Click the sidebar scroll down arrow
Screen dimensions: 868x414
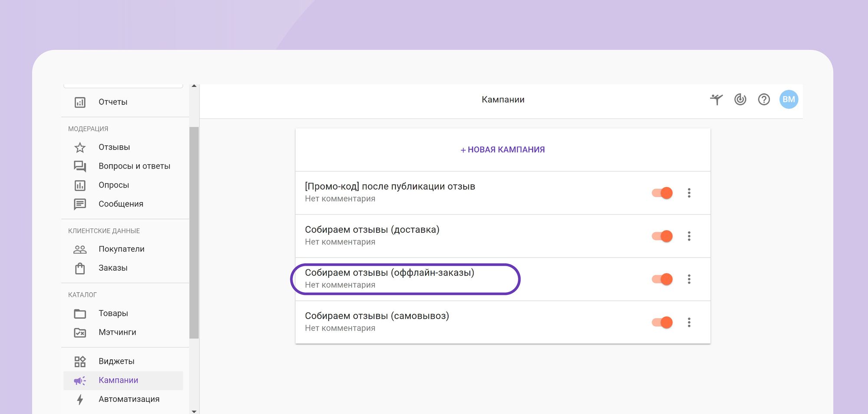click(194, 411)
